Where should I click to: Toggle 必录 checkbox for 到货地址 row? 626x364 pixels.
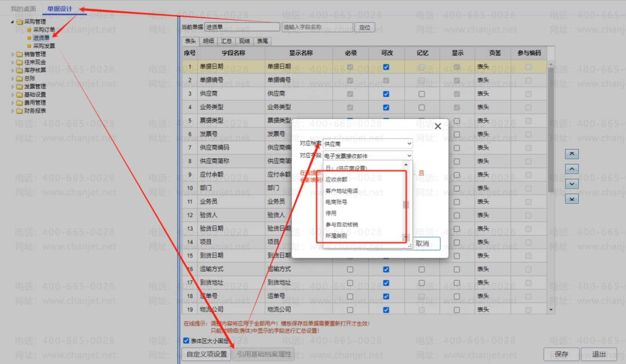point(350,283)
